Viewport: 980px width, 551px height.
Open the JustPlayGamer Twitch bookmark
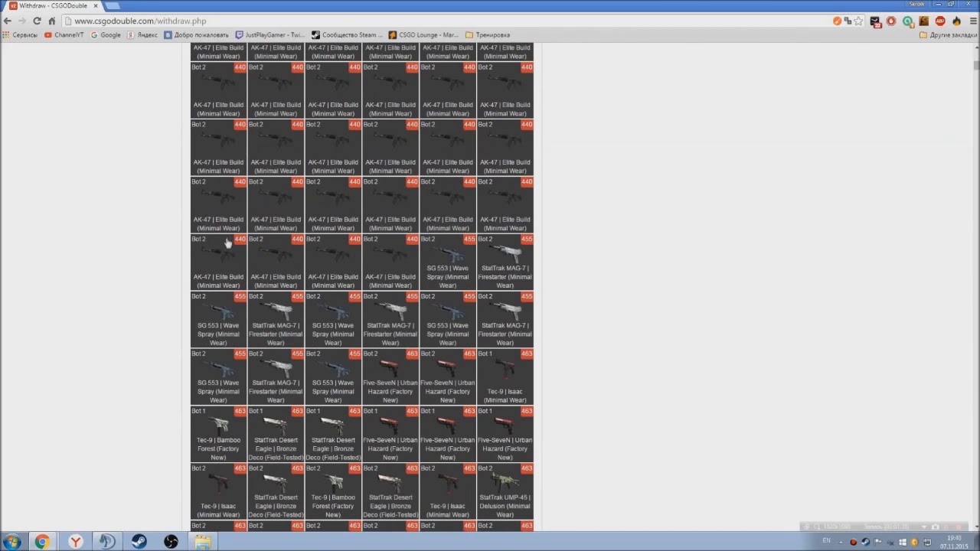[x=269, y=34]
